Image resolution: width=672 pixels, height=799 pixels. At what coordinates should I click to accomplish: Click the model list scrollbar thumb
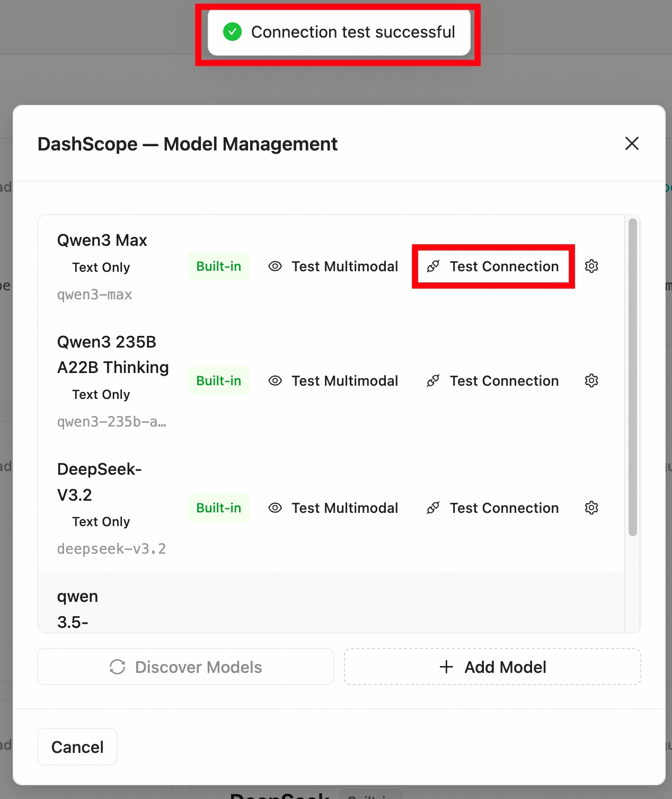pyautogui.click(x=632, y=377)
